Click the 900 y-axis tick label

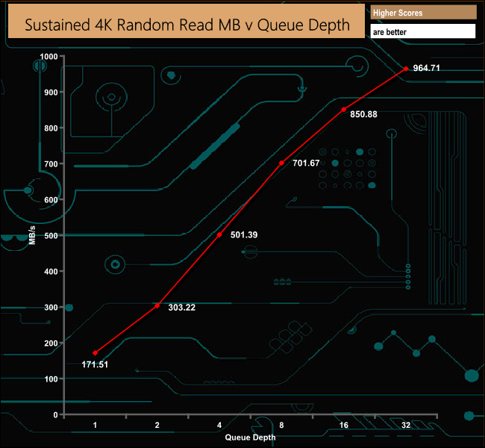tap(51, 93)
